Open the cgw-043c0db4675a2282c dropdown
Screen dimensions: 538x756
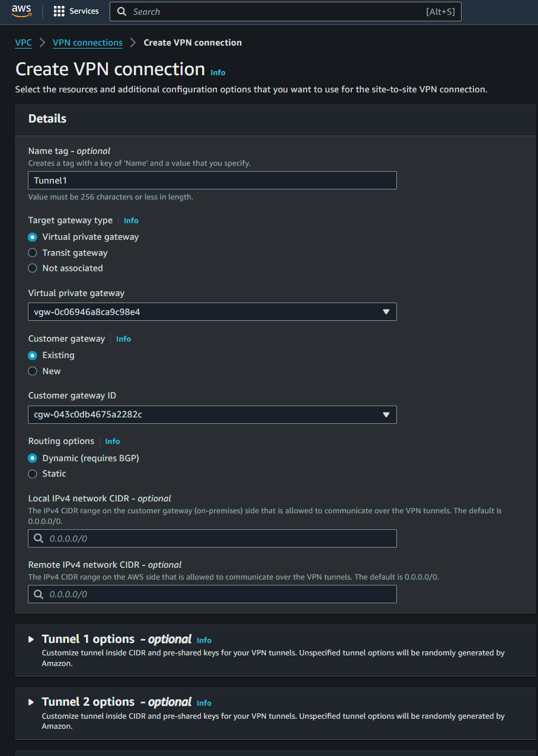click(212, 414)
